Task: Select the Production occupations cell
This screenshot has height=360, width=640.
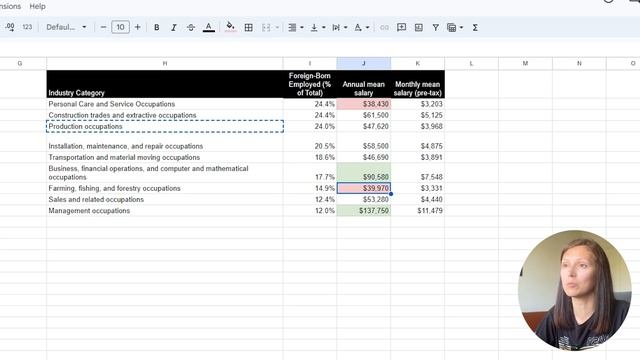Action: [164, 126]
